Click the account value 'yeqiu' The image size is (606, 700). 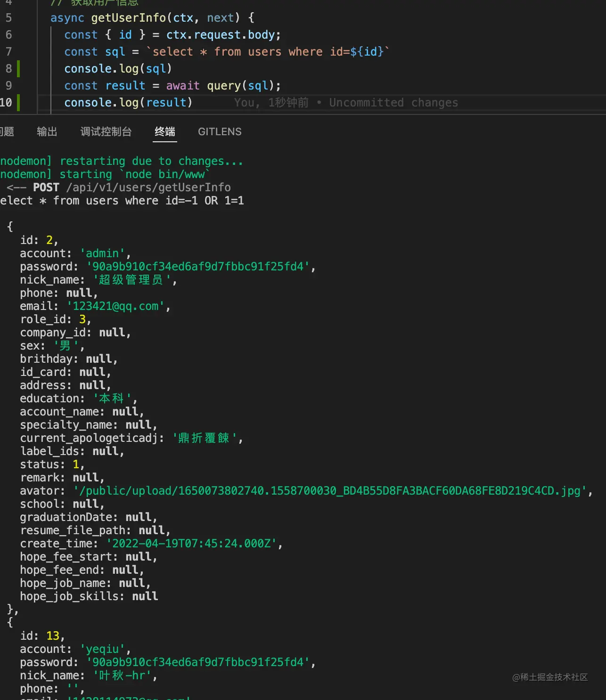tap(103, 649)
